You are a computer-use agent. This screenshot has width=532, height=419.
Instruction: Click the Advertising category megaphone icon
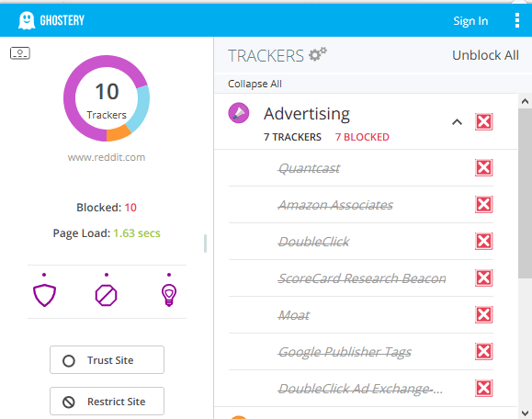(x=239, y=113)
